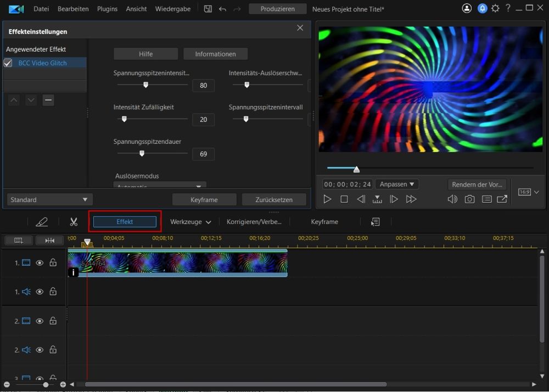Lock audio track 1
The image size is (549, 392).
[53, 291]
